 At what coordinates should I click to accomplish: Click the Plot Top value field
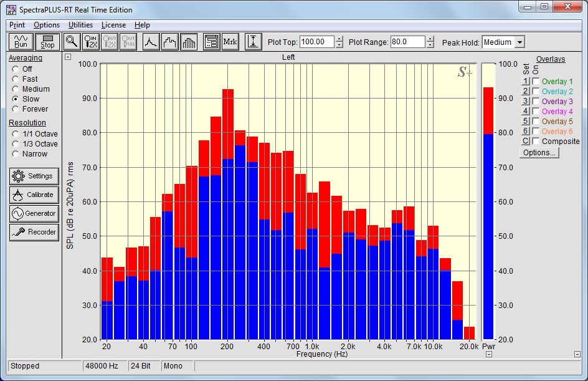pos(316,42)
